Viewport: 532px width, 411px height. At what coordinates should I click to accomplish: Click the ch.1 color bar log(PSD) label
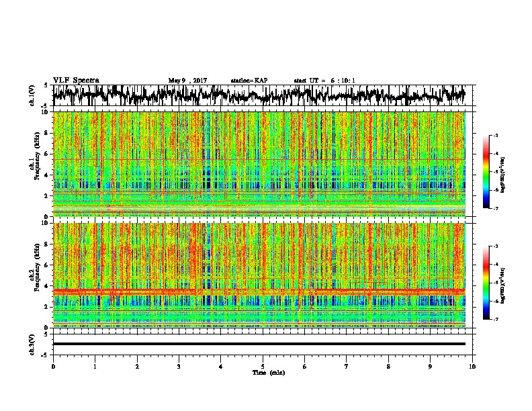click(502, 175)
